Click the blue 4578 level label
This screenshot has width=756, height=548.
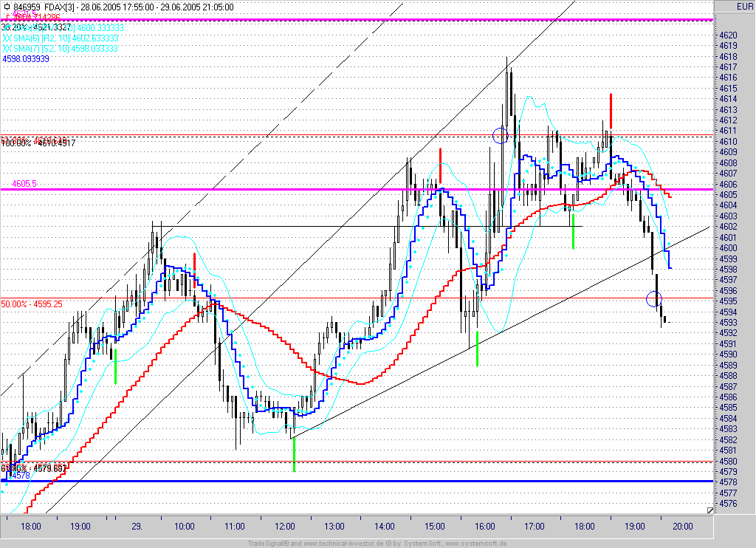[21, 476]
